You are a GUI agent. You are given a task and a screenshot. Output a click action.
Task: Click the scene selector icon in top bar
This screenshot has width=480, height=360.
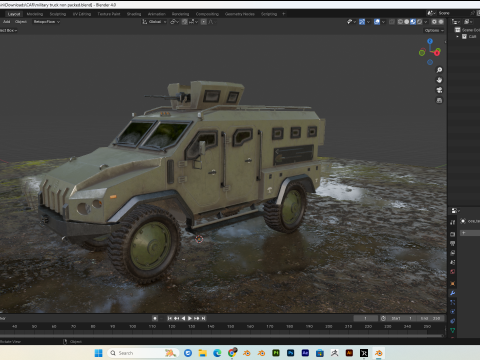[431, 13]
